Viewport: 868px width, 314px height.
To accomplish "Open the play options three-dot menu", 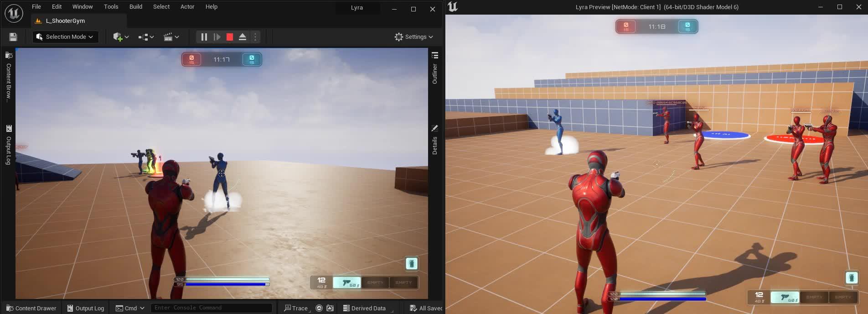I will coord(255,37).
